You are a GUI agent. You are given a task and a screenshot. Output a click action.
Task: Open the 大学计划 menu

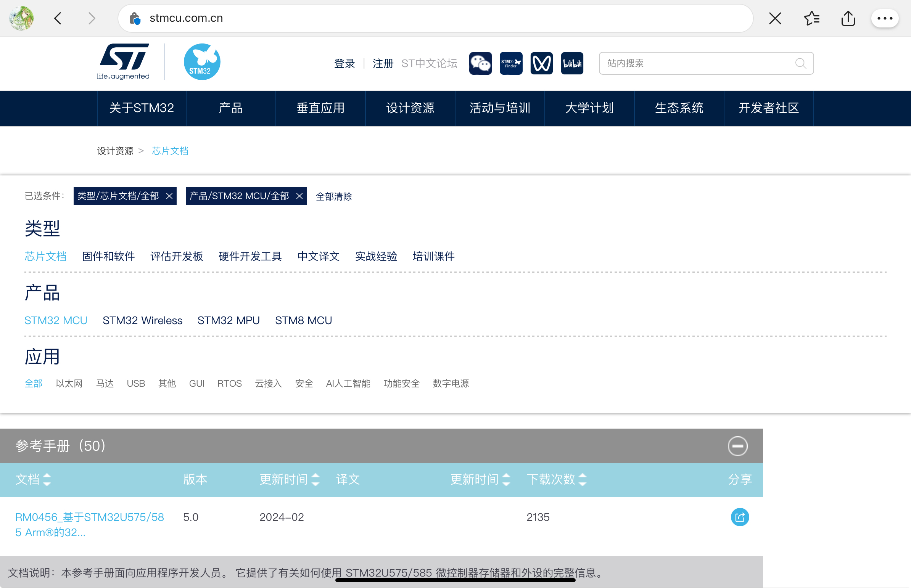click(589, 108)
